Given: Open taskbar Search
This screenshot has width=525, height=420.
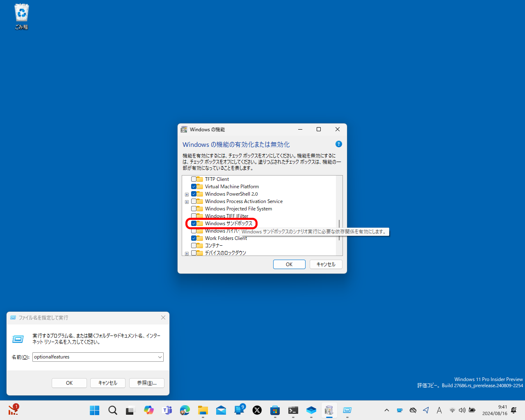Looking at the screenshot, I should pyautogui.click(x=112, y=410).
